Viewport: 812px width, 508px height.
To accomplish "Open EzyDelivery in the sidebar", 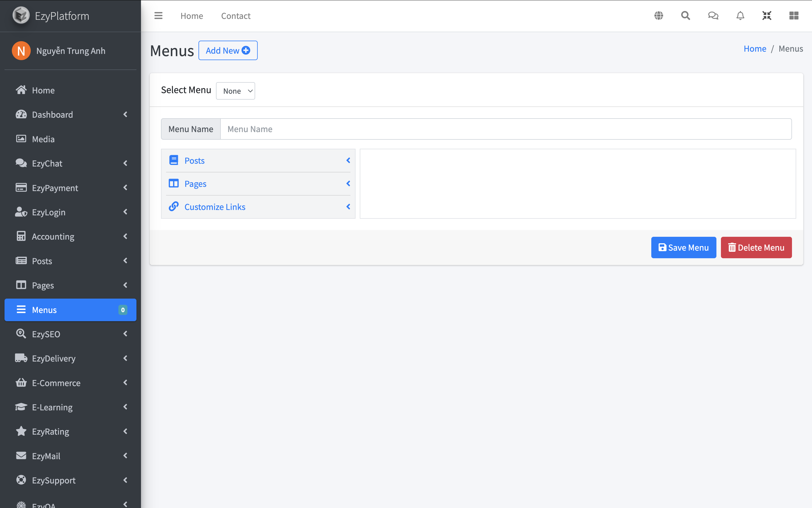I will (70, 358).
